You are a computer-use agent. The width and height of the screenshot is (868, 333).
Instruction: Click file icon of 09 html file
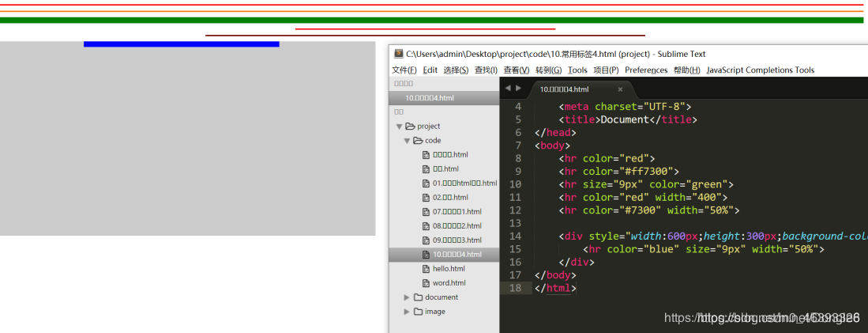[426, 240]
